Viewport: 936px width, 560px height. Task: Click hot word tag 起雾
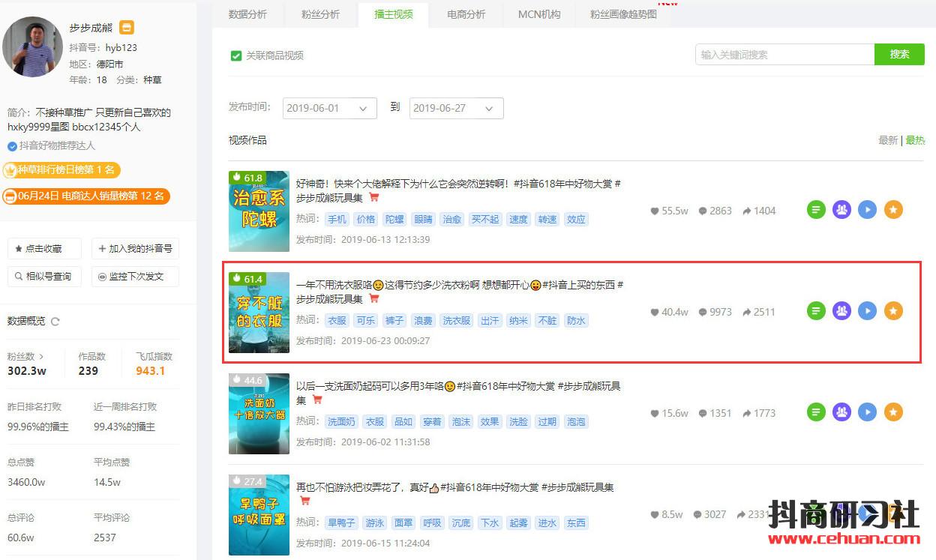point(518,523)
